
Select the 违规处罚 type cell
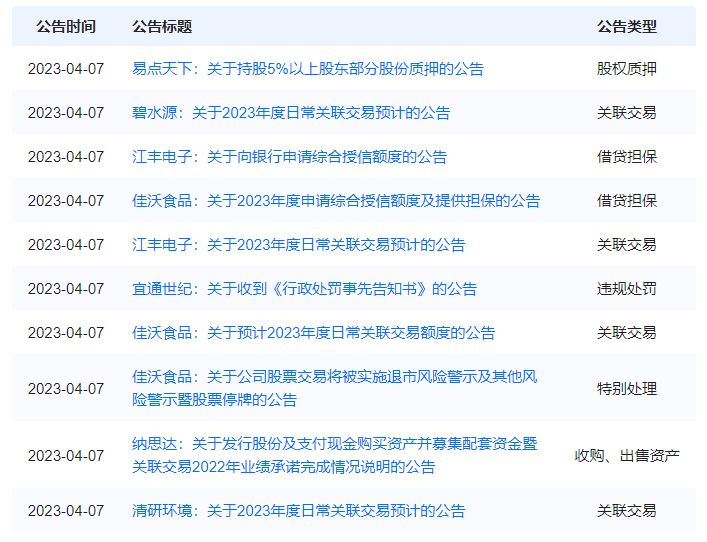627,288
